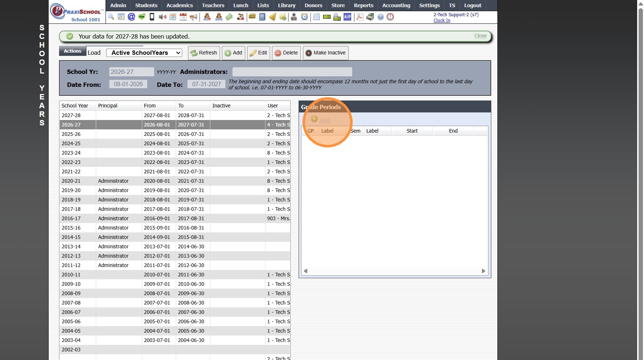Click the yellow check icon

point(327,17)
